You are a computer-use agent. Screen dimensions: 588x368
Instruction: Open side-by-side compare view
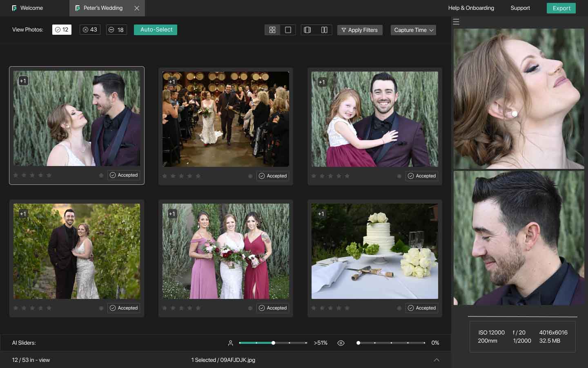point(307,29)
